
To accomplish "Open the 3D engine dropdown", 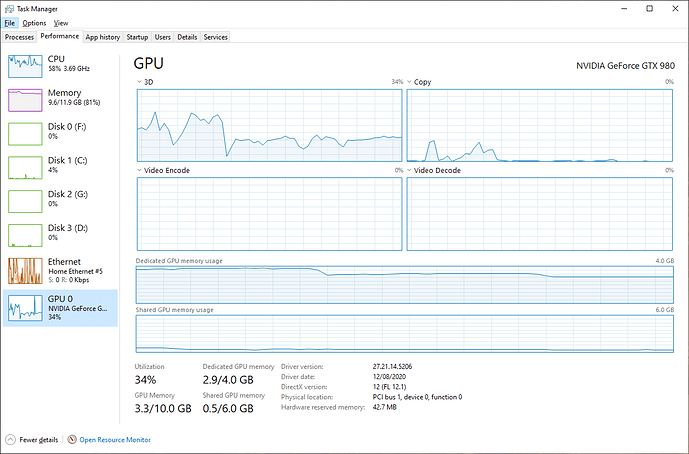I will 139,82.
